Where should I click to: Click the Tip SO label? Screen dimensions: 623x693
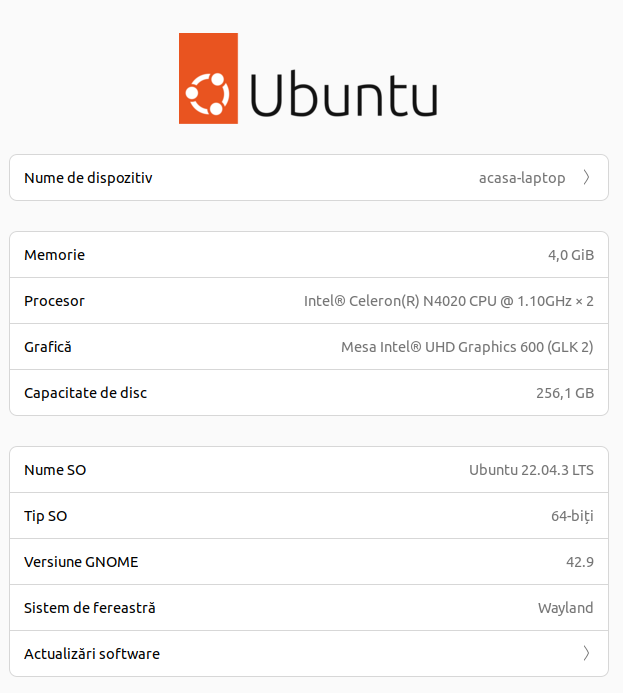click(x=46, y=516)
